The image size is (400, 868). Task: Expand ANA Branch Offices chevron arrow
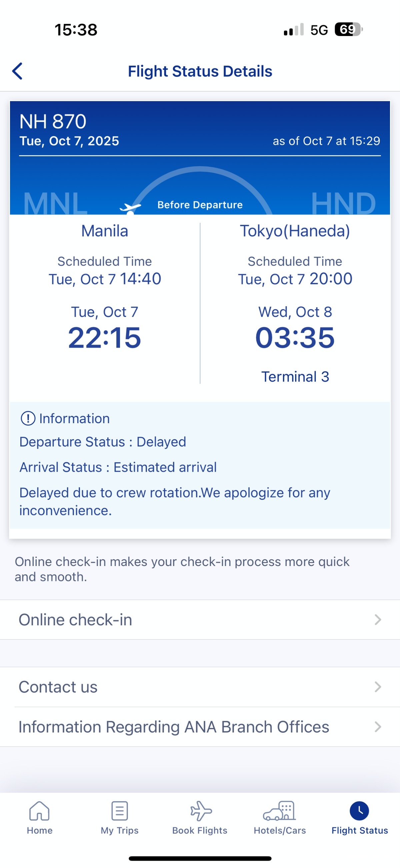click(x=378, y=727)
